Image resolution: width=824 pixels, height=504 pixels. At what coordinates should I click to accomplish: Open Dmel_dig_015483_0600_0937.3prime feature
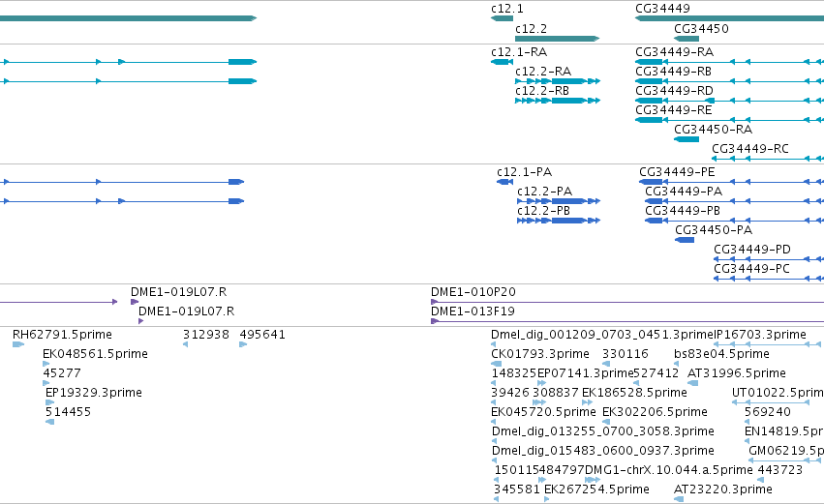(x=495, y=460)
